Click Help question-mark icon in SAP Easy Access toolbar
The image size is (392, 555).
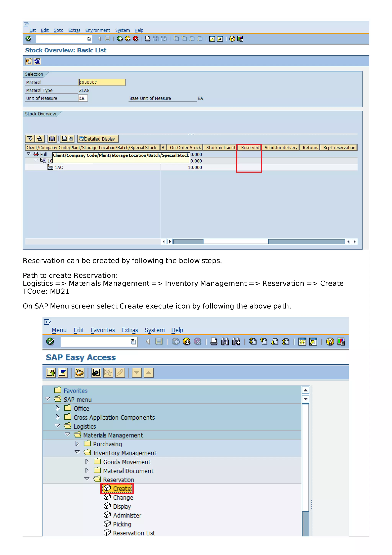[x=330, y=341]
